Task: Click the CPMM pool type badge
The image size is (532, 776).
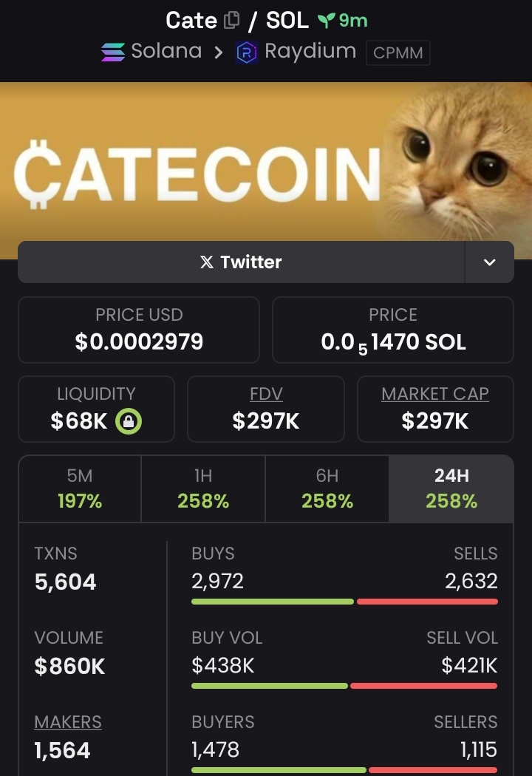Action: coord(398,52)
